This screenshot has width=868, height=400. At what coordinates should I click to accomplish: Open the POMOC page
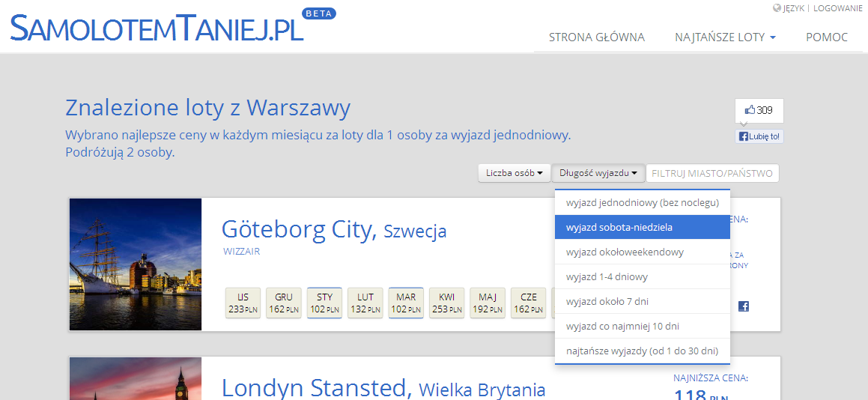[x=827, y=37]
